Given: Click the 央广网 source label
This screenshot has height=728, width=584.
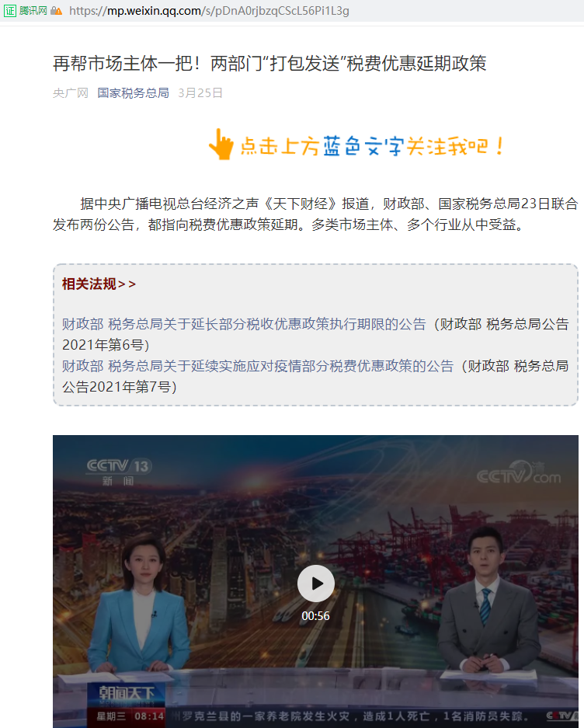Looking at the screenshot, I should [x=71, y=93].
